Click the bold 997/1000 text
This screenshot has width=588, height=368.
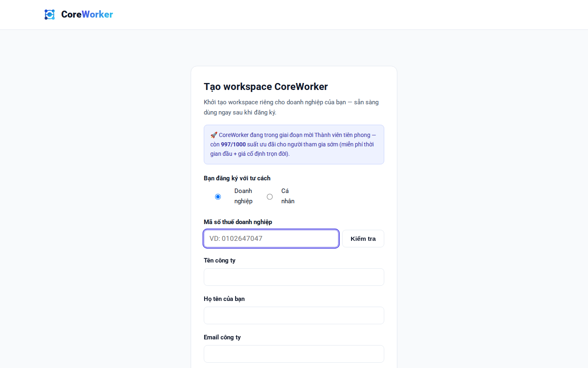point(233,144)
